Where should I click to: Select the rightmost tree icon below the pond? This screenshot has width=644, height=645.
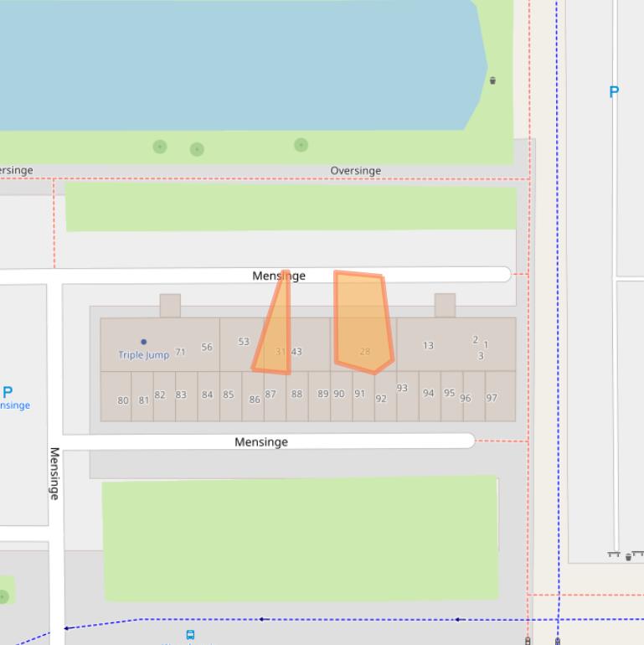(x=301, y=145)
